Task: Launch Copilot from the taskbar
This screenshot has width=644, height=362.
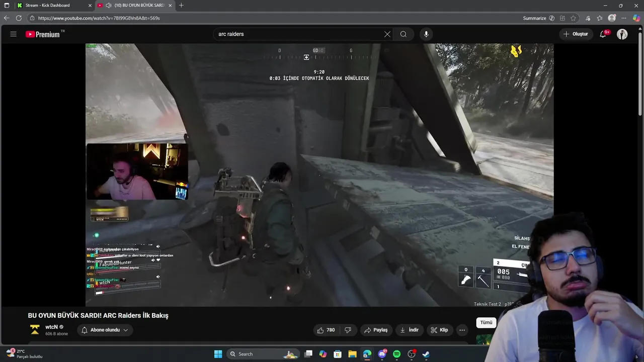Action: point(323,354)
